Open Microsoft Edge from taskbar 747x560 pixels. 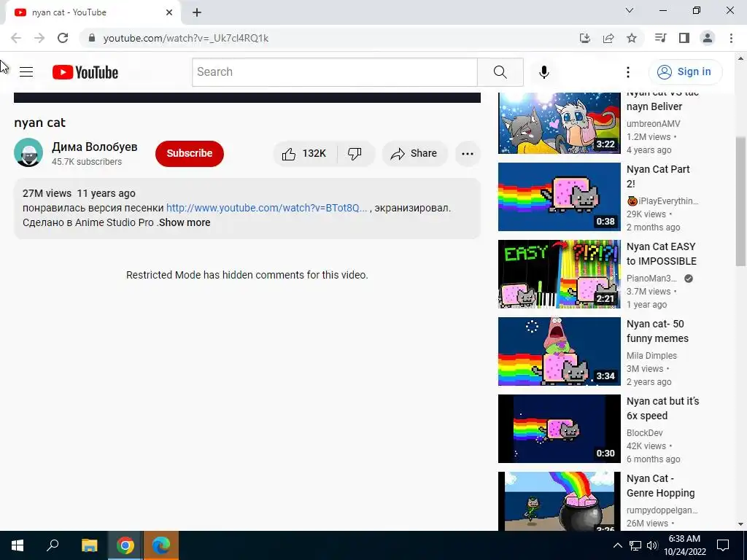[x=161, y=545]
